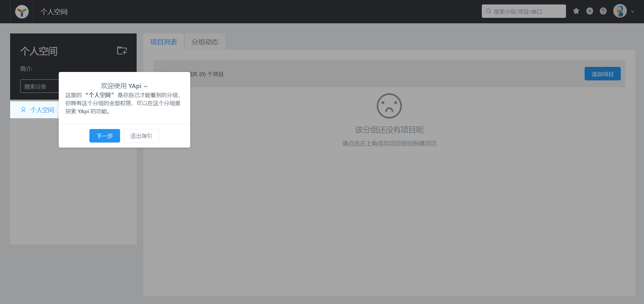Click the person icon beside 个人空间

pos(23,110)
